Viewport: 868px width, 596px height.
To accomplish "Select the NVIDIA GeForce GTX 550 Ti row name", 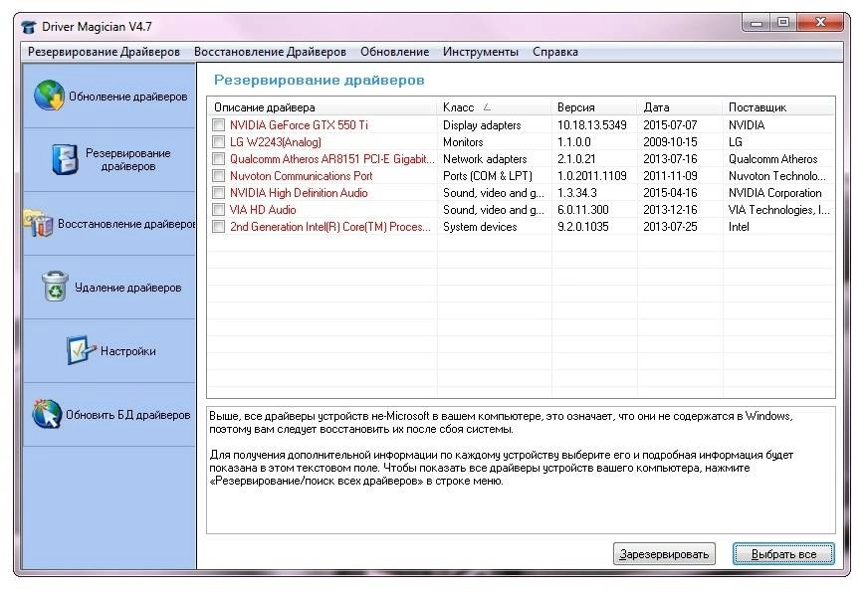I will tap(299, 125).
